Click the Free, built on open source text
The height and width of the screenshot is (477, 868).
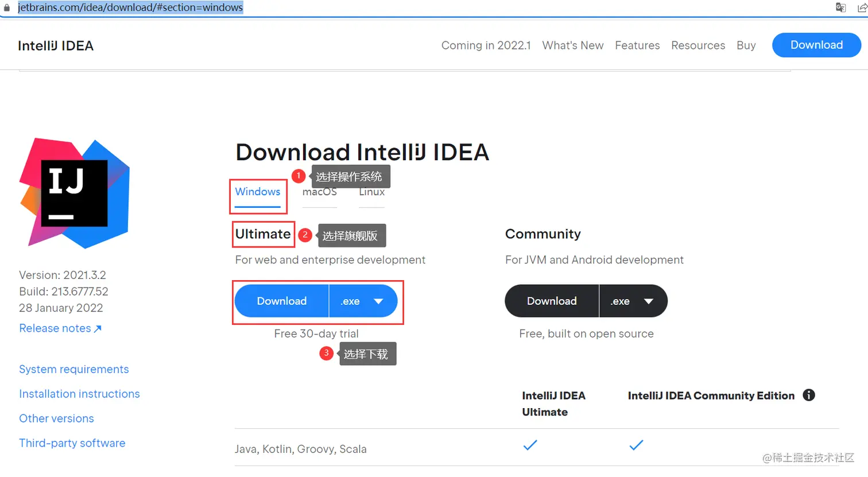click(x=586, y=333)
